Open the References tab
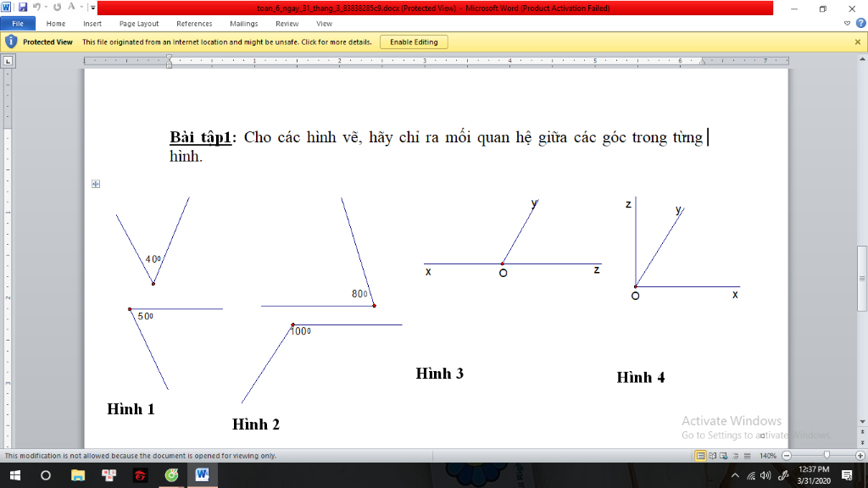 pos(194,24)
